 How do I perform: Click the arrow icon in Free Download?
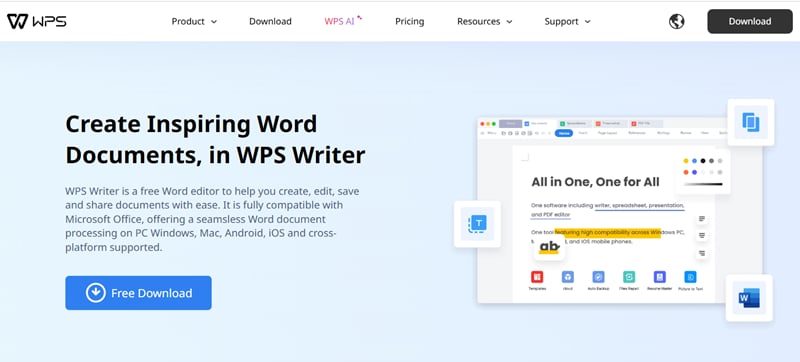click(95, 293)
